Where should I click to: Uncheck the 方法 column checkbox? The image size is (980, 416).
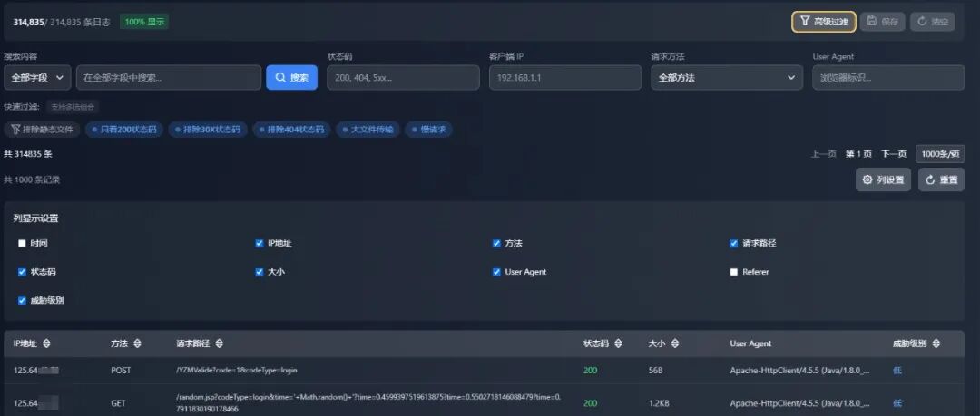click(x=496, y=244)
